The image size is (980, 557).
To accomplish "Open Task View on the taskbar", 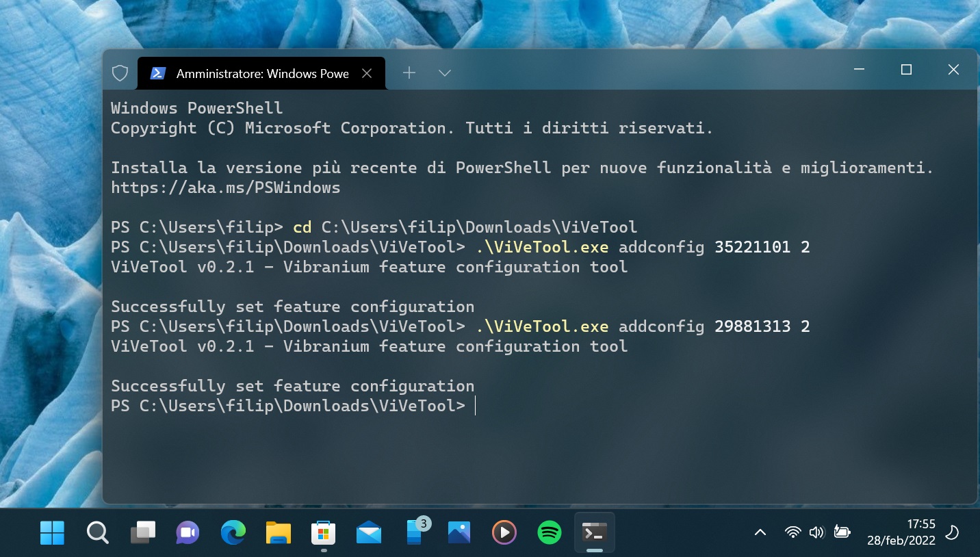I will [x=143, y=532].
